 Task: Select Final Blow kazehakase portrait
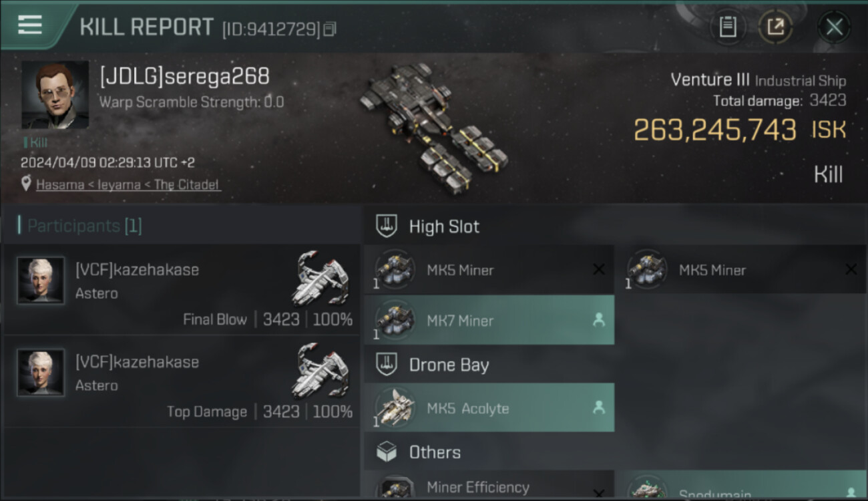pyautogui.click(x=41, y=281)
